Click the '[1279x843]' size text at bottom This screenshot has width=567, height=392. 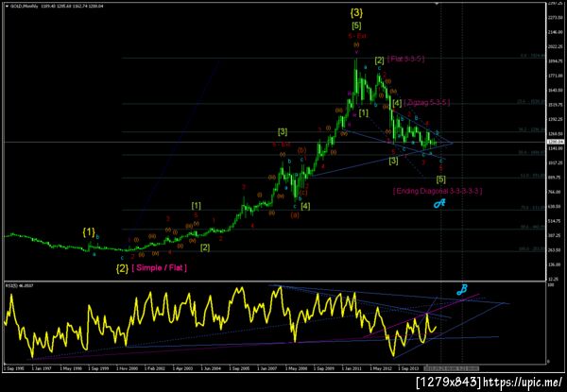(x=449, y=383)
